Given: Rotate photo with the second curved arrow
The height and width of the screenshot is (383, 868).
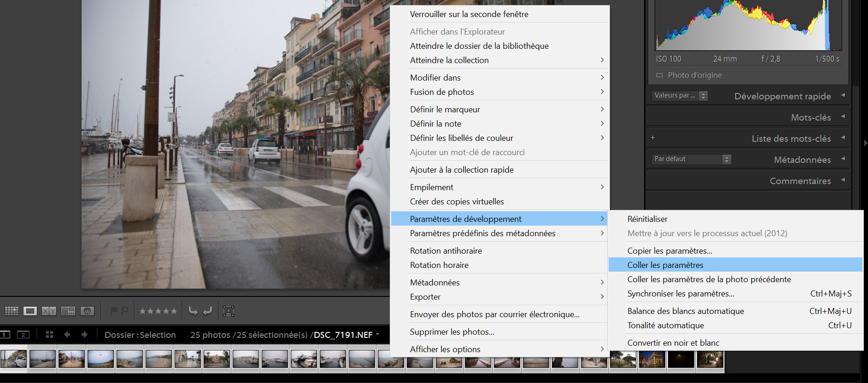Looking at the screenshot, I should click(x=208, y=311).
